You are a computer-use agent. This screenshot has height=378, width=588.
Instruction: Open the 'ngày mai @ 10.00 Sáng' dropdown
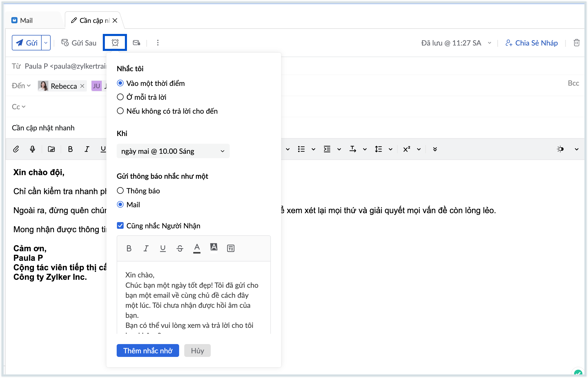(x=173, y=151)
